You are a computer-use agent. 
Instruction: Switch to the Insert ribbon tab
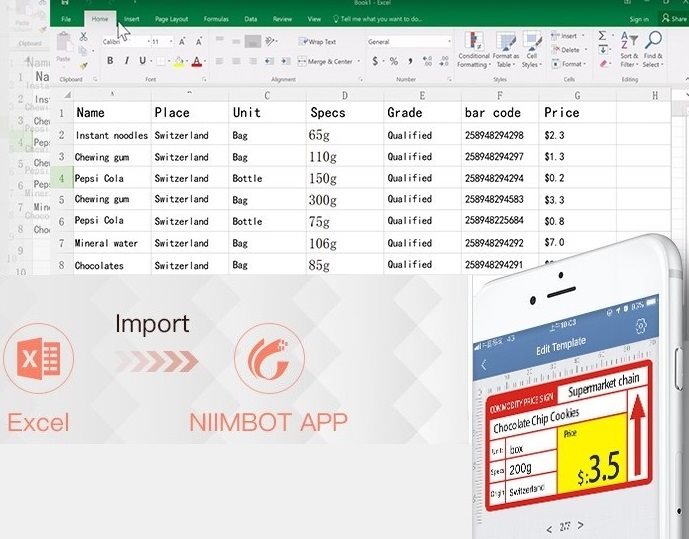tap(131, 19)
